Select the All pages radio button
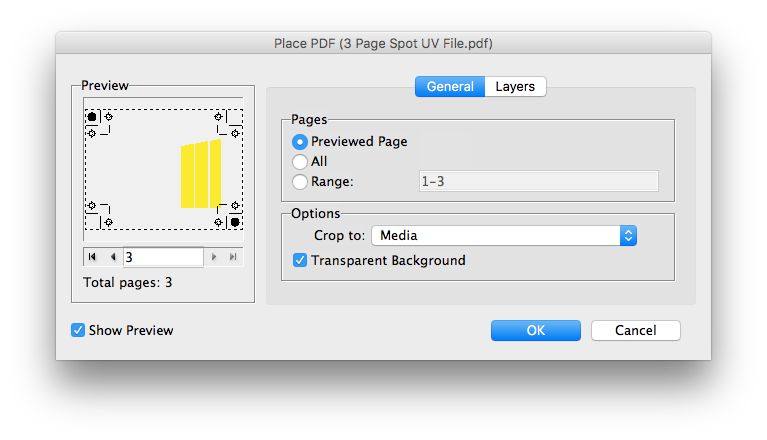767x440 pixels. (x=300, y=162)
